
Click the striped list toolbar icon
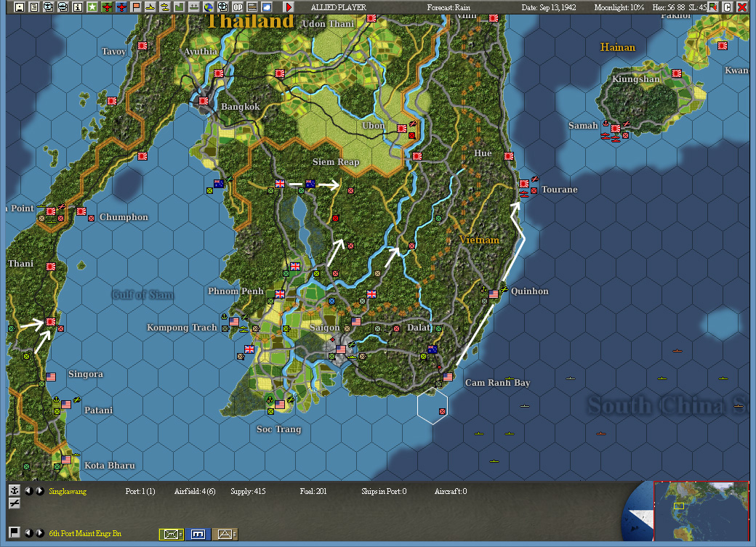252,7
